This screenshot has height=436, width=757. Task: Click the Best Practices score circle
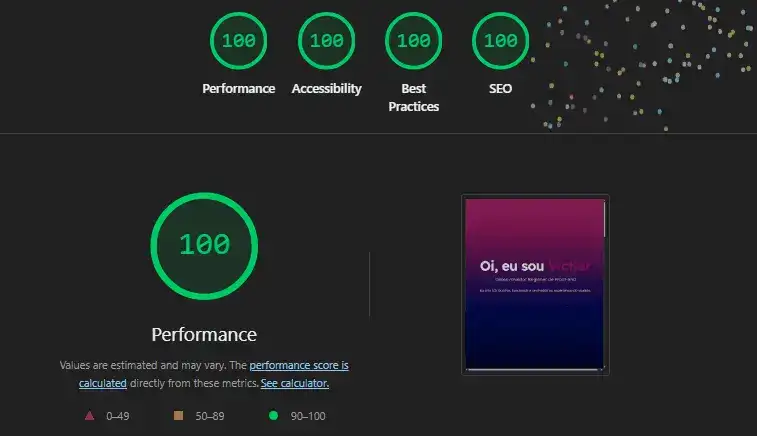(x=414, y=41)
